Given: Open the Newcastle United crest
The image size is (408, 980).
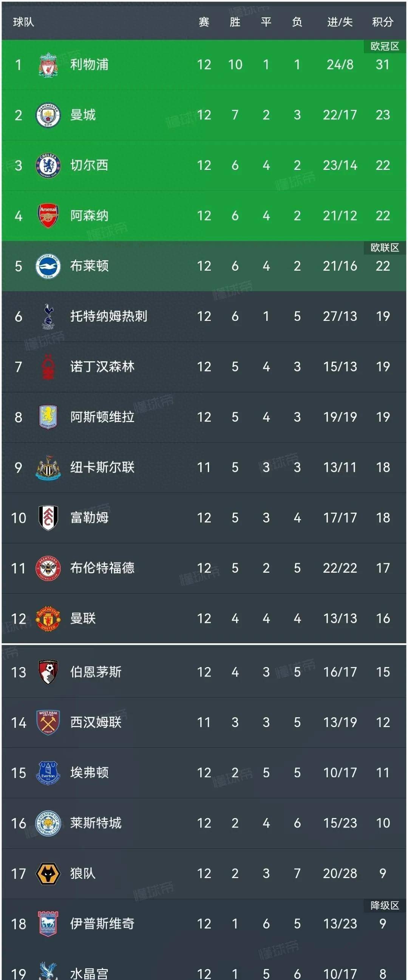Looking at the screenshot, I should [48, 467].
